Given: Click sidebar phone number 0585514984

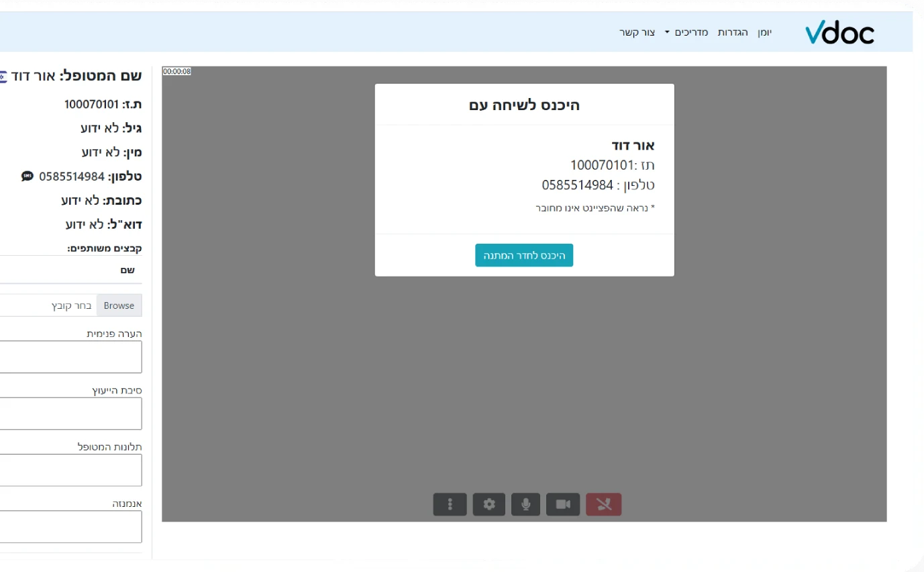Looking at the screenshot, I should (x=72, y=177).
